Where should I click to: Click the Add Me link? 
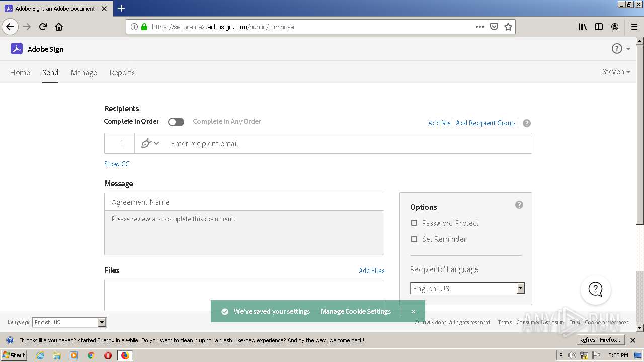pos(439,123)
